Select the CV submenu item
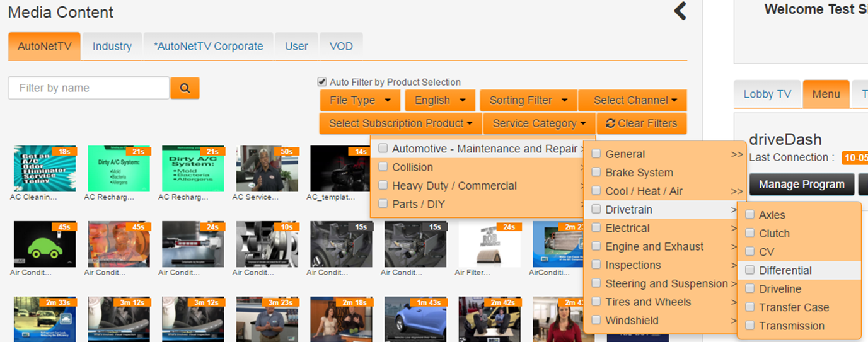This screenshot has width=868, height=342. tap(799, 251)
